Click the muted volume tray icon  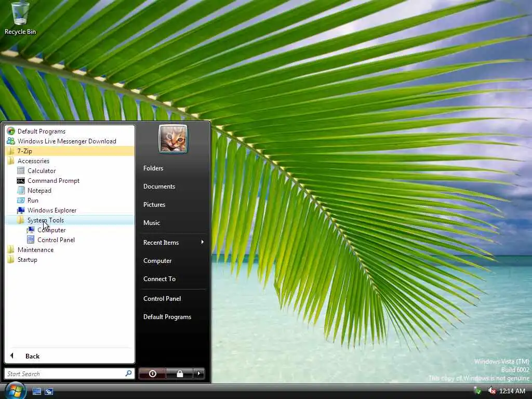[491, 391]
